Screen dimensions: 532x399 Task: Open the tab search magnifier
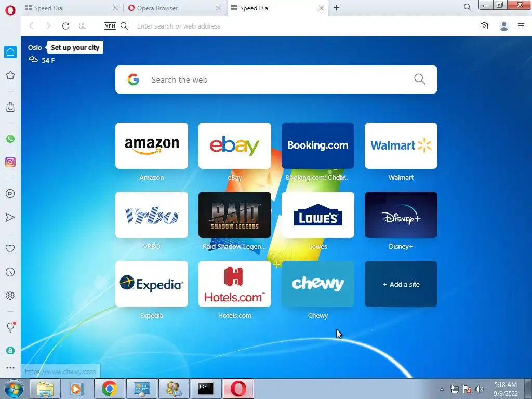[468, 7]
